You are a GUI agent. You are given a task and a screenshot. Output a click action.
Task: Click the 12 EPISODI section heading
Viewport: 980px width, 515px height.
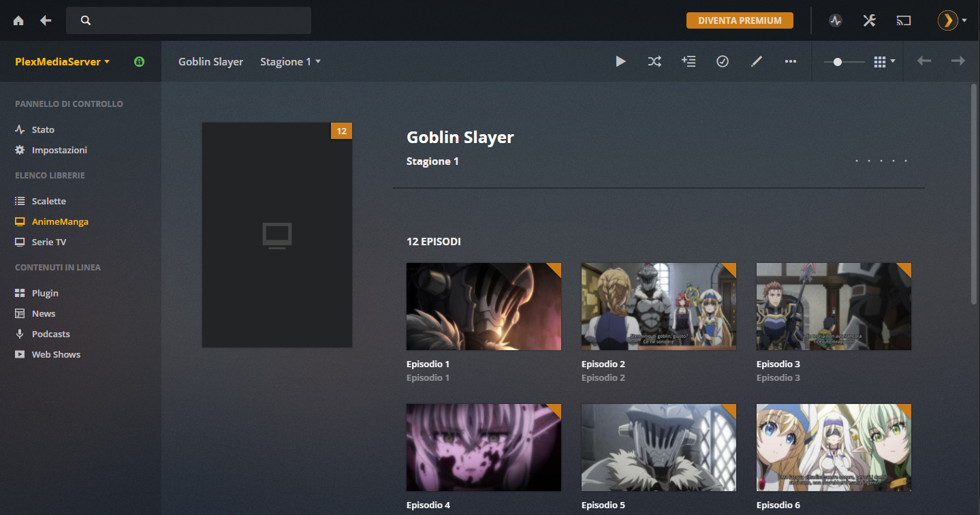click(434, 242)
